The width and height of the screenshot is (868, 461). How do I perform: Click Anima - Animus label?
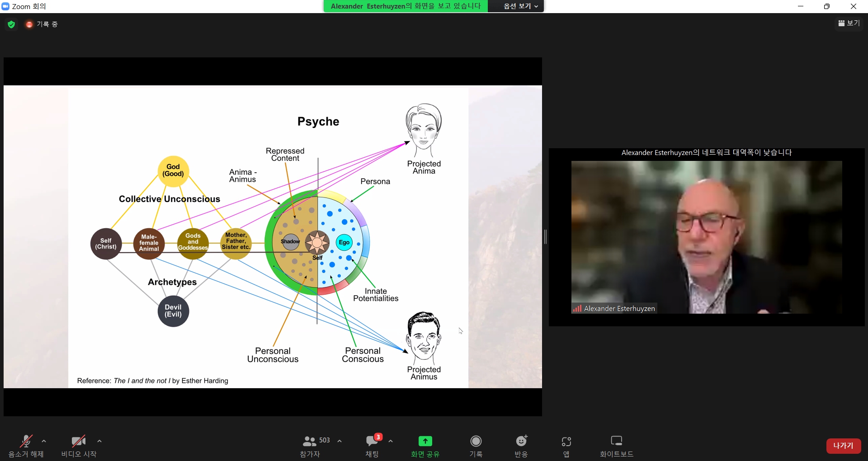point(243,175)
